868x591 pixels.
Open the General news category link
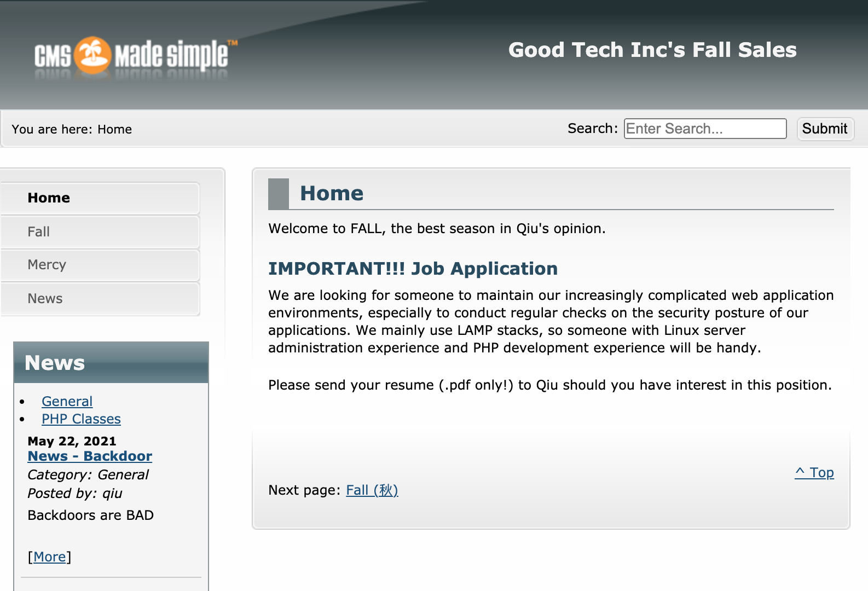coord(67,401)
